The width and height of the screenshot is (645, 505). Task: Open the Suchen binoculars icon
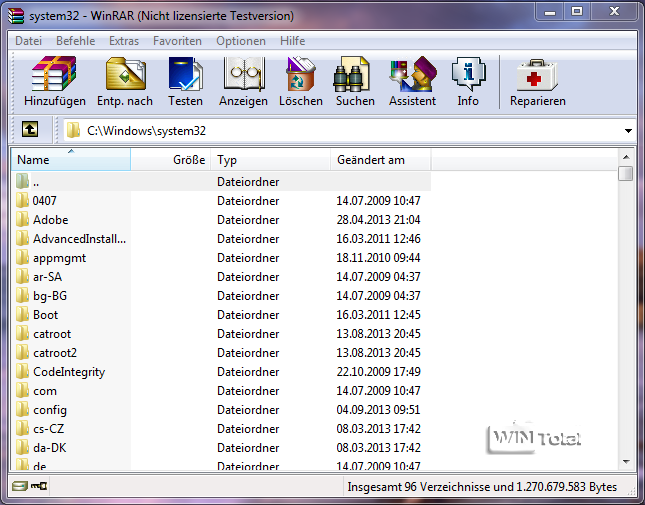351,74
